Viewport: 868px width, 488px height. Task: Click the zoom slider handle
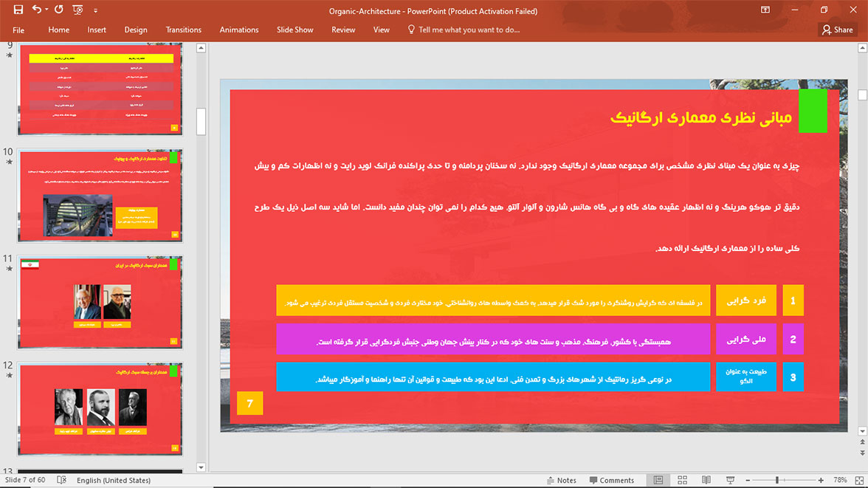tap(777, 480)
